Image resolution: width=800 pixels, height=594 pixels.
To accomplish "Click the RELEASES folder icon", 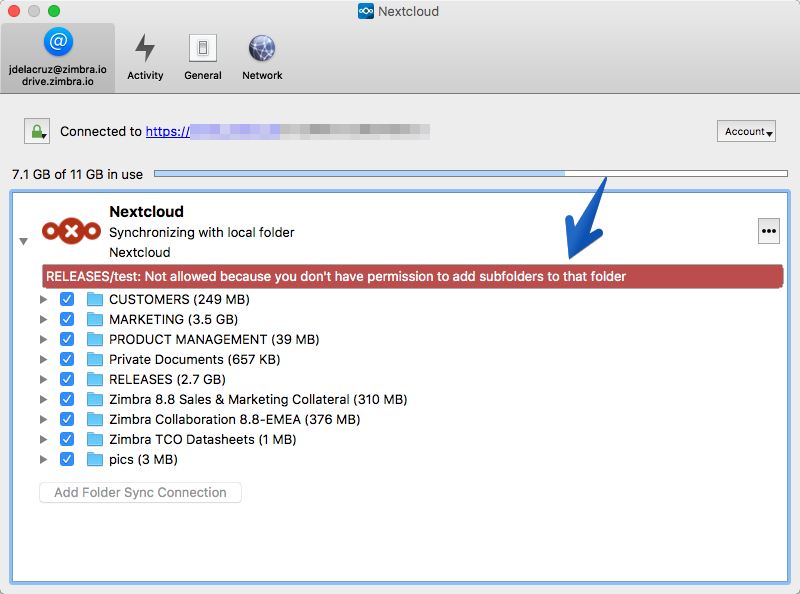I will pyautogui.click(x=94, y=379).
